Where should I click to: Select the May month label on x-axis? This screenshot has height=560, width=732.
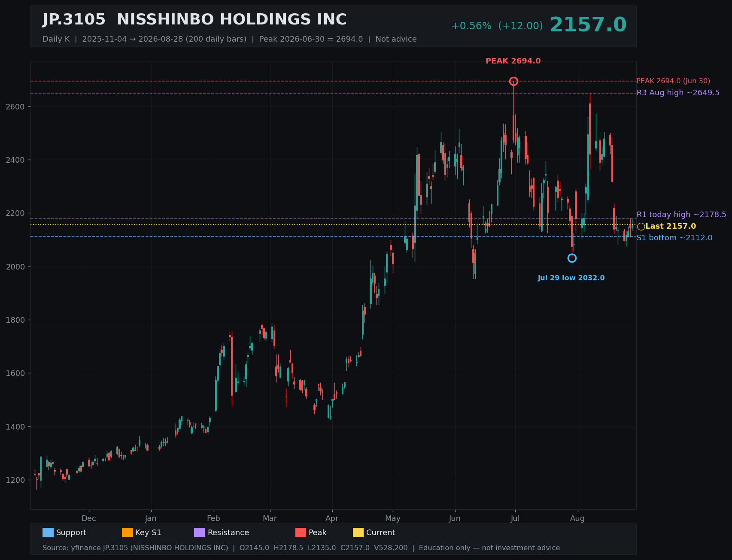pyautogui.click(x=393, y=518)
